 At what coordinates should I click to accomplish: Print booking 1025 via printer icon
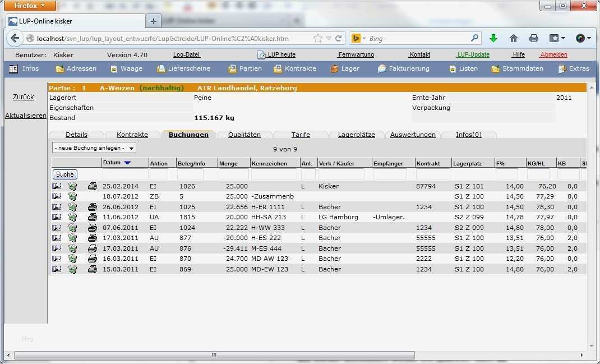click(92, 207)
